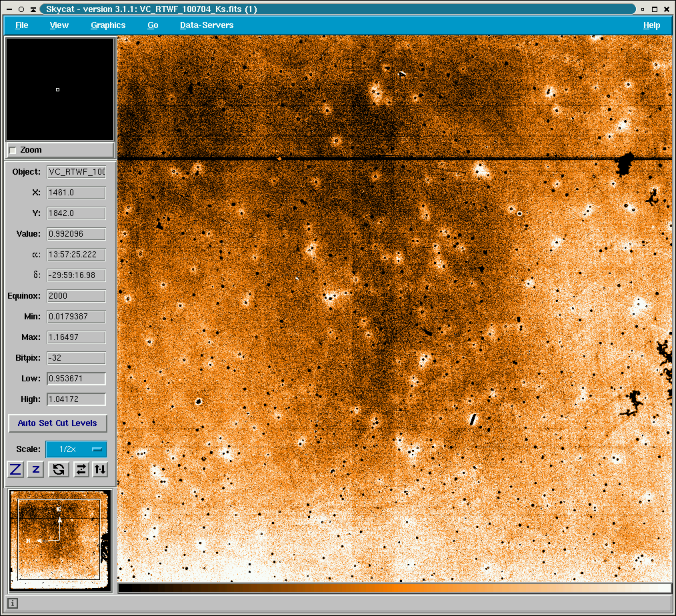Open the File menu

pyautogui.click(x=22, y=25)
